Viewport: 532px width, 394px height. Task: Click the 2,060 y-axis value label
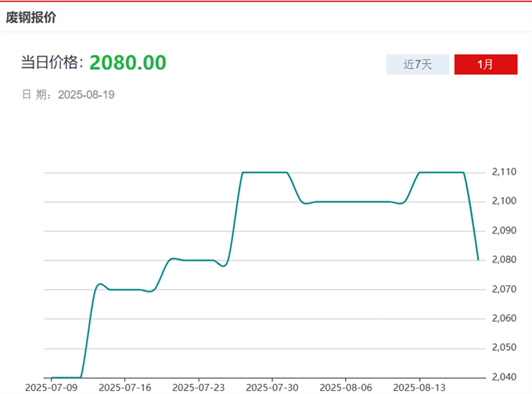coord(505,318)
